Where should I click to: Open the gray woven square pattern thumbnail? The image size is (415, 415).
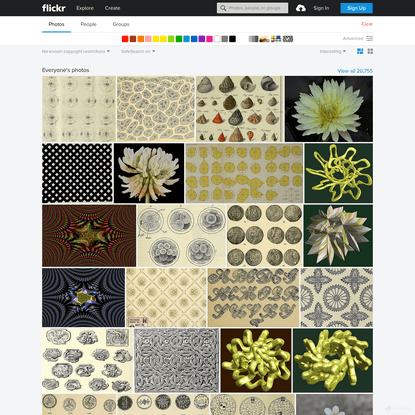(x=177, y=360)
